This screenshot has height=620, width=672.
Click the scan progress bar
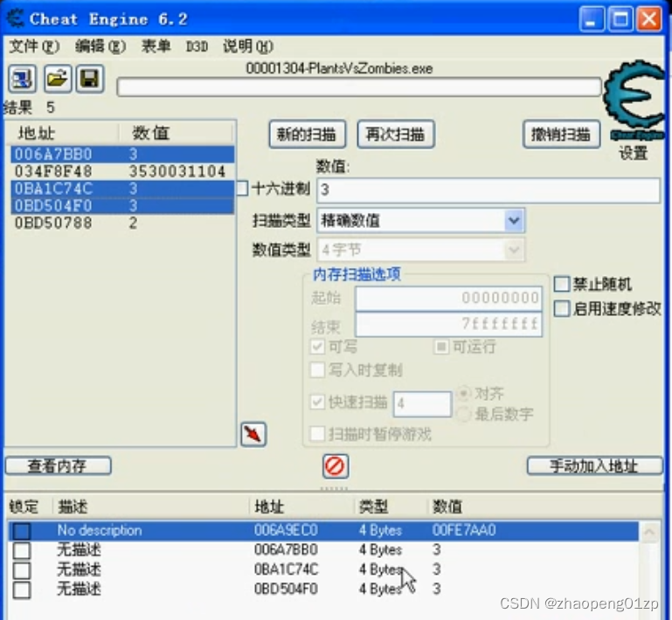tap(359, 87)
